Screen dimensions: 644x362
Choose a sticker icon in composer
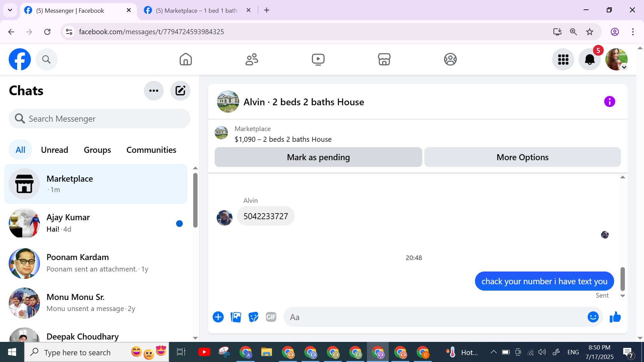coord(253,317)
